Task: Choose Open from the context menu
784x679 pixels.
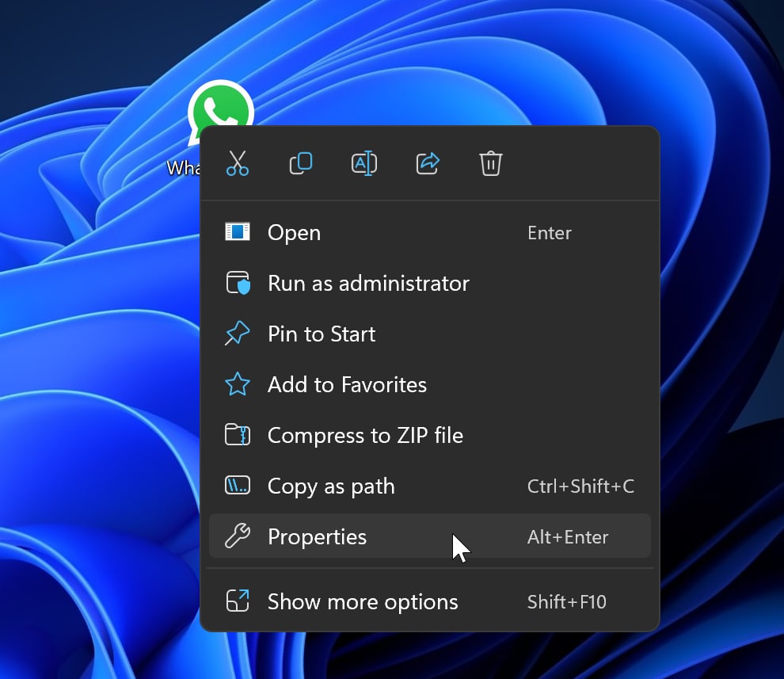Action: pyautogui.click(x=294, y=233)
